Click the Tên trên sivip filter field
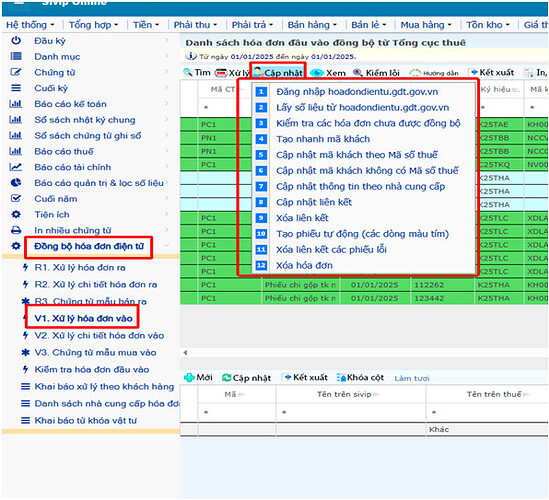The image size is (549, 500). 351,412
